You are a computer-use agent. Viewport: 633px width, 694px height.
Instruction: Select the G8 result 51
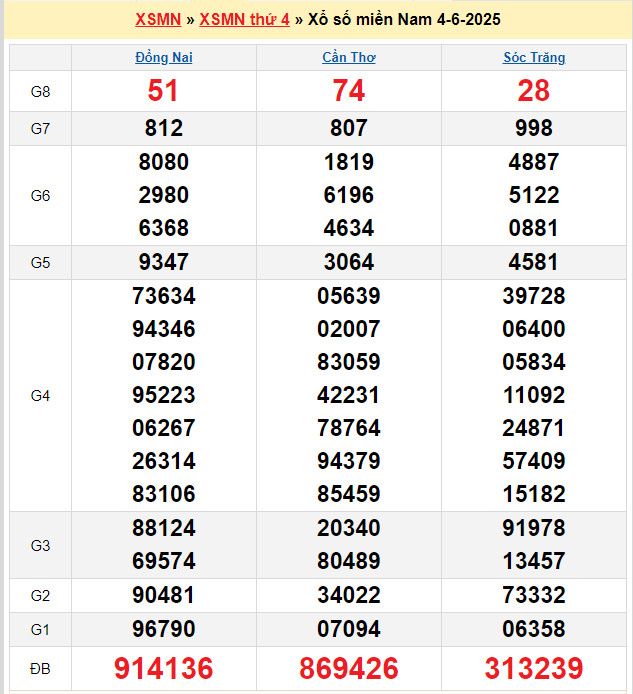coord(163,91)
